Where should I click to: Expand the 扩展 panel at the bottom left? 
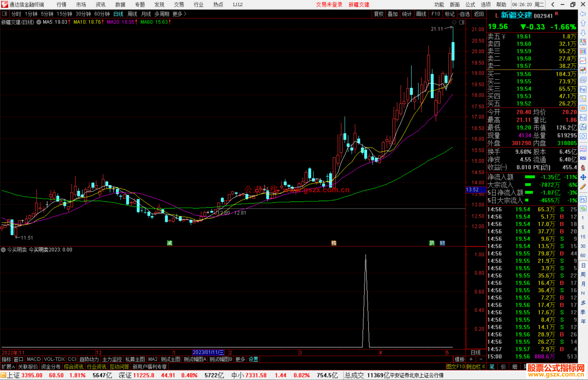coord(8,367)
